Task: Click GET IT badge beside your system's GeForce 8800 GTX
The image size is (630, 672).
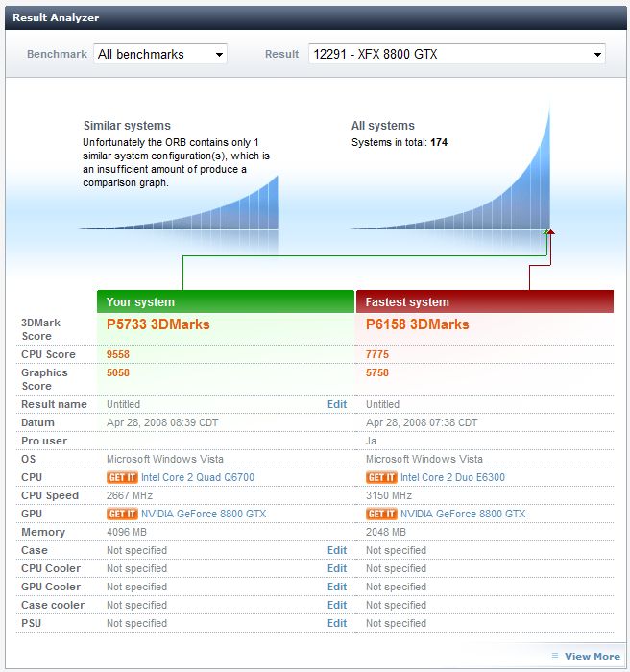Action: pos(122,514)
